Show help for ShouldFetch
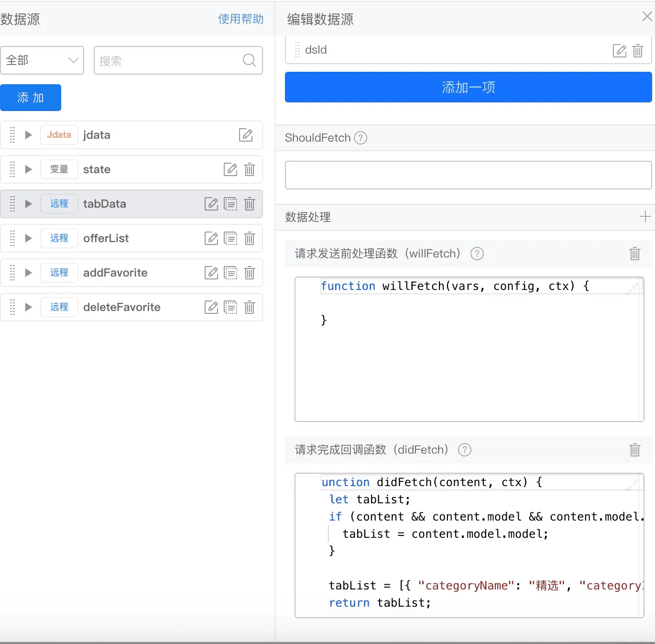655x644 pixels. pyautogui.click(x=360, y=138)
